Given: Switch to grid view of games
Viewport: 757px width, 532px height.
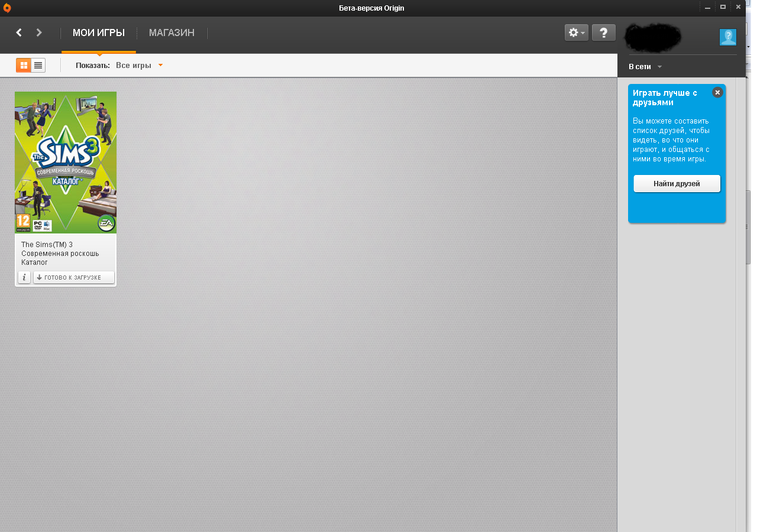Looking at the screenshot, I should pyautogui.click(x=24, y=66).
